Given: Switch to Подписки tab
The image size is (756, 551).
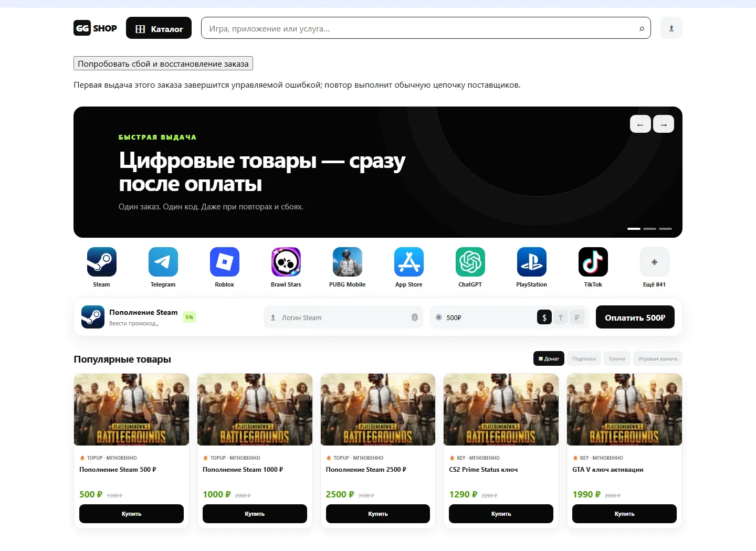Looking at the screenshot, I should [584, 359].
